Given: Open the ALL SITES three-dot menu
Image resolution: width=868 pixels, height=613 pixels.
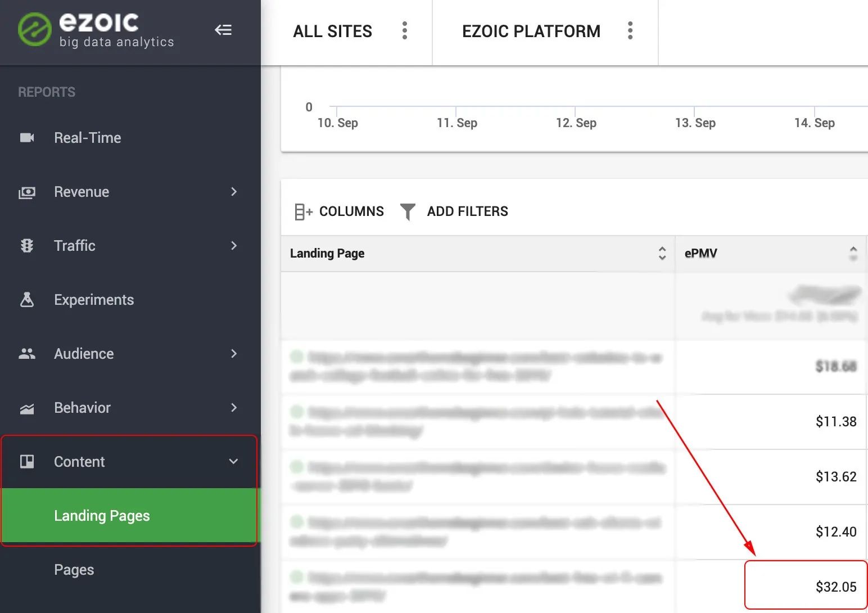Looking at the screenshot, I should (x=405, y=31).
